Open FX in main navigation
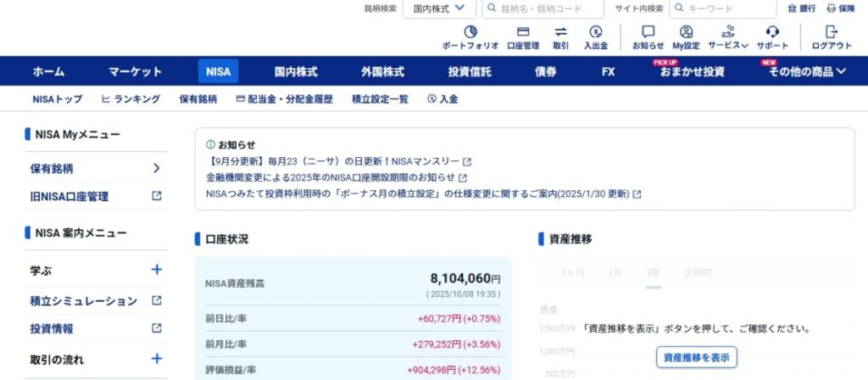Screen dimensions: 868x380 (608, 71)
